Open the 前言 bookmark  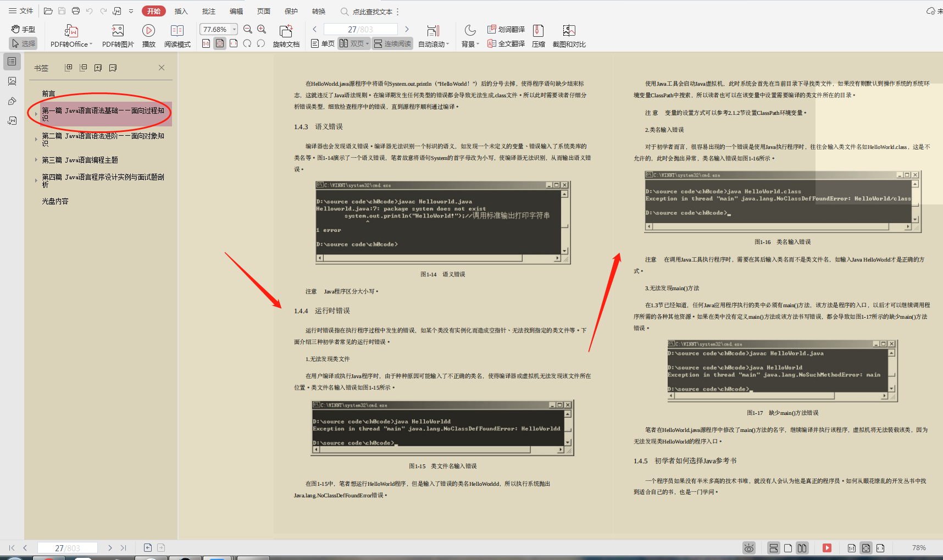[48, 94]
